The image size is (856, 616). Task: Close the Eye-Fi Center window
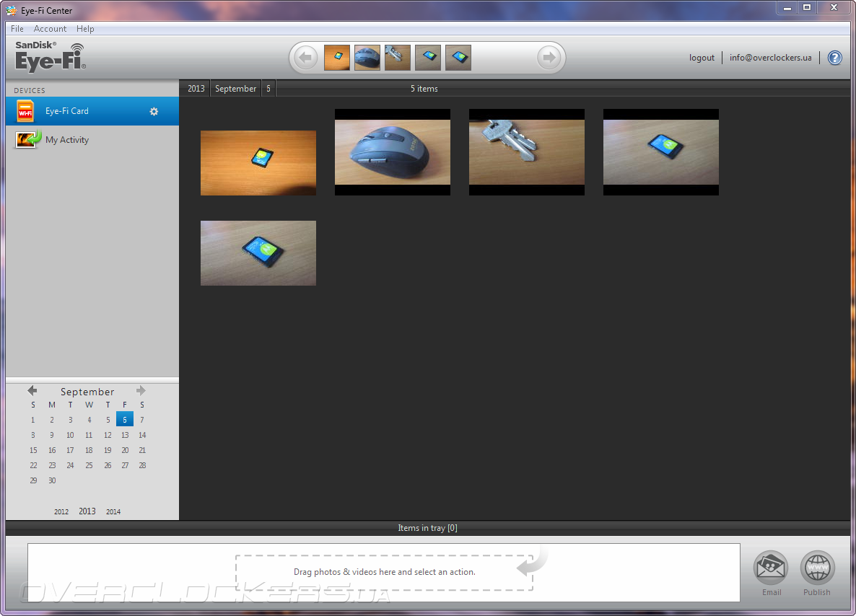[834, 8]
